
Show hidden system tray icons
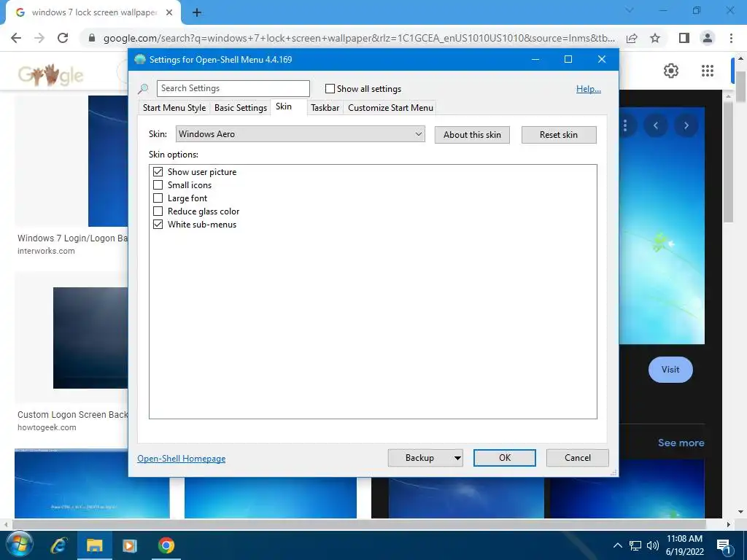pyautogui.click(x=617, y=545)
